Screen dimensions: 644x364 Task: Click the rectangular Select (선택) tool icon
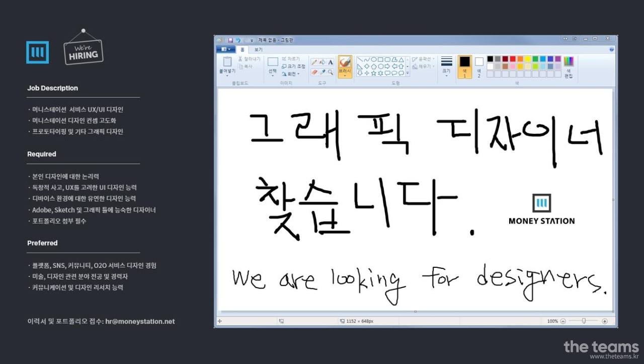pos(273,61)
